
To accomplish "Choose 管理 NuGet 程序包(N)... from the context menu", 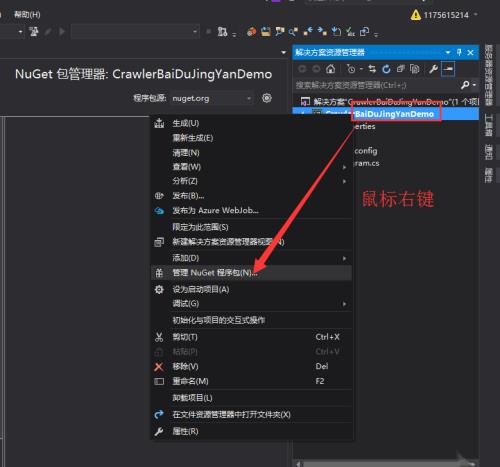I will click(x=252, y=273).
